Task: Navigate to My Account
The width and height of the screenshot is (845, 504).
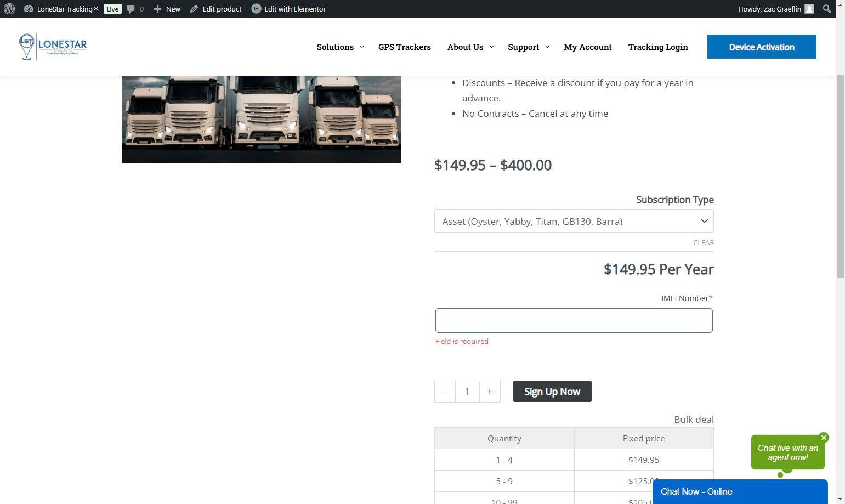Action: (588, 47)
